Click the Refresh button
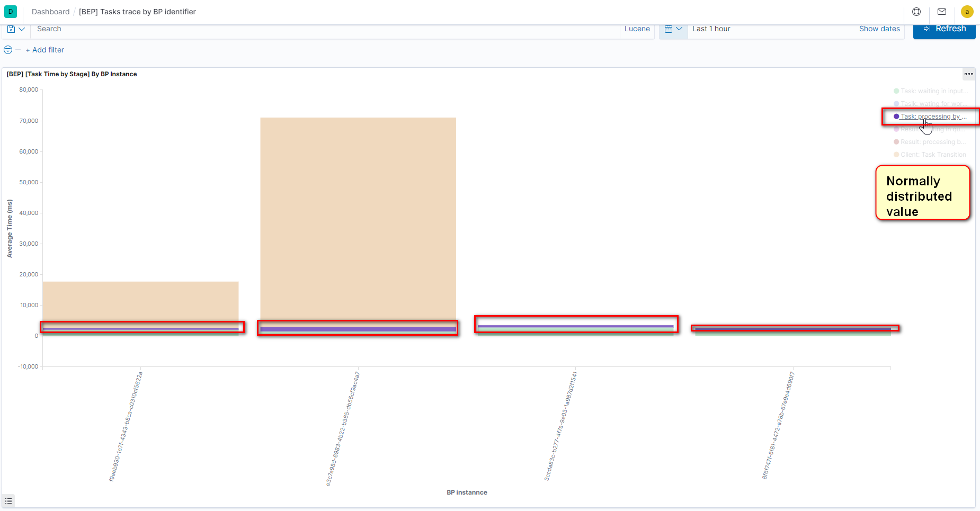 pyautogui.click(x=945, y=29)
